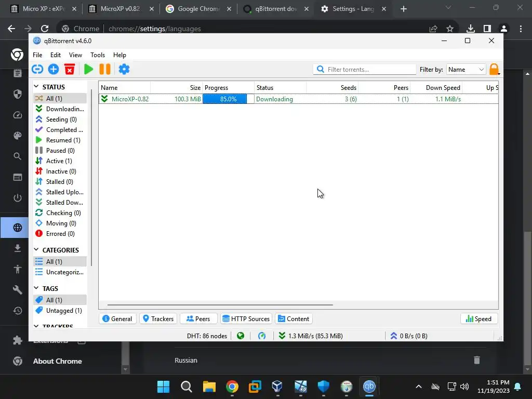Open the File menu in qBittorrent
532x399 pixels.
point(37,55)
